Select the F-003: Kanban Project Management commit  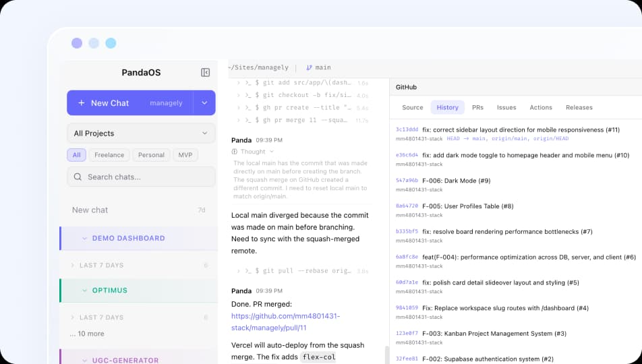pyautogui.click(x=494, y=333)
